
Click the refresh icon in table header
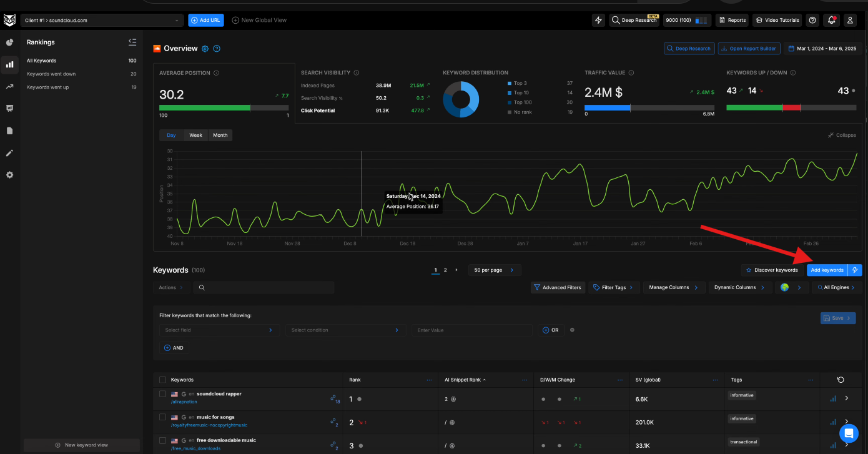pyautogui.click(x=841, y=380)
